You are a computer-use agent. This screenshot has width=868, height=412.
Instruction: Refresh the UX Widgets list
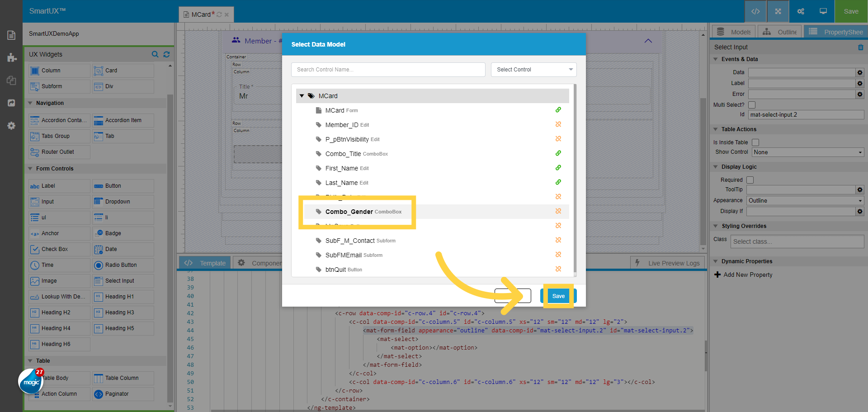tap(166, 54)
